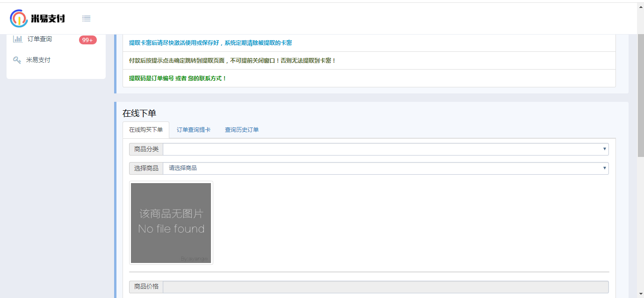Click the key icon in the sidebar

(x=17, y=60)
